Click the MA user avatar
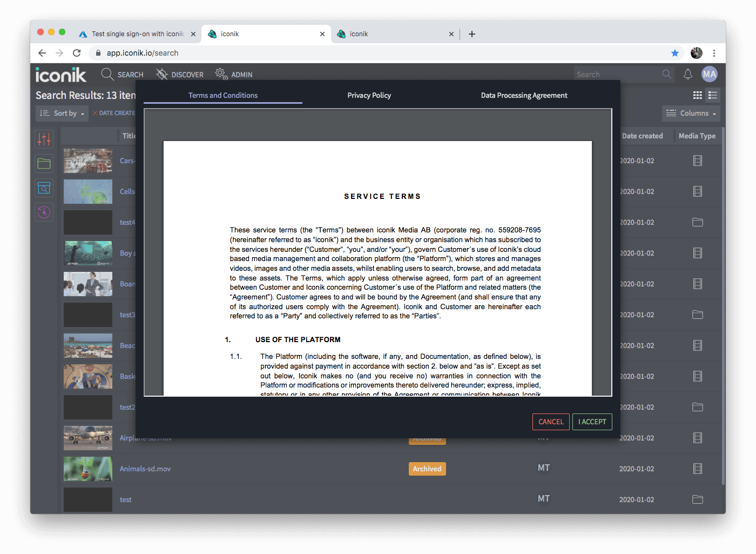The height and width of the screenshot is (554, 756). (709, 75)
